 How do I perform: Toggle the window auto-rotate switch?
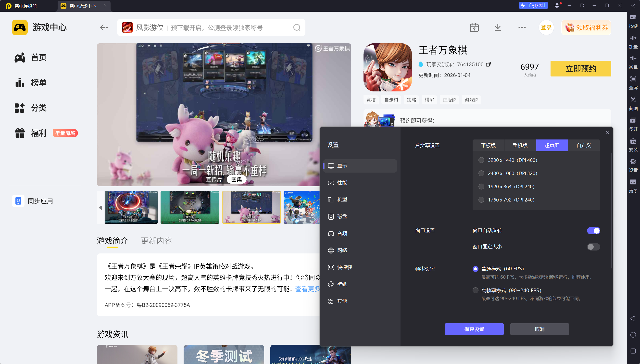pyautogui.click(x=593, y=230)
